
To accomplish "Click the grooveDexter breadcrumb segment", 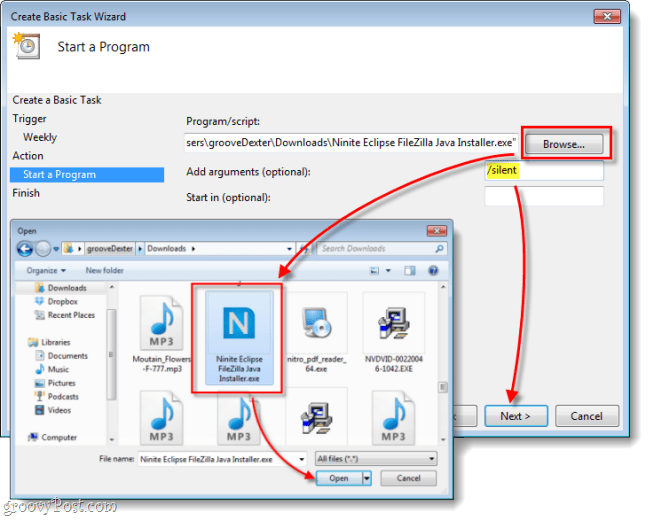I will [x=110, y=249].
